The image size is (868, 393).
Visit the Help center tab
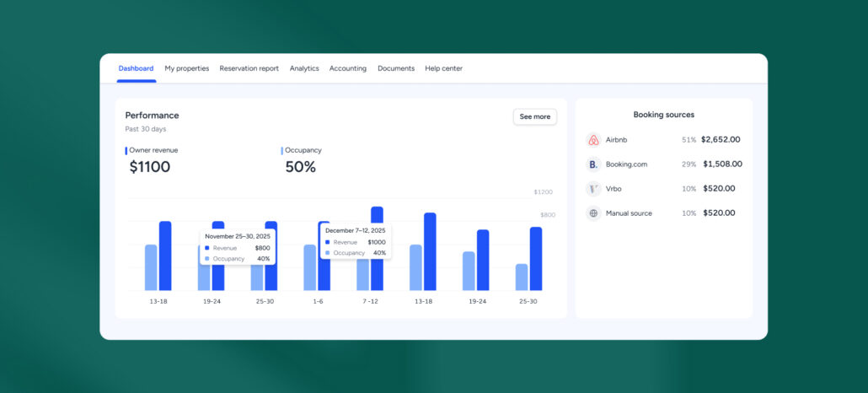click(443, 68)
